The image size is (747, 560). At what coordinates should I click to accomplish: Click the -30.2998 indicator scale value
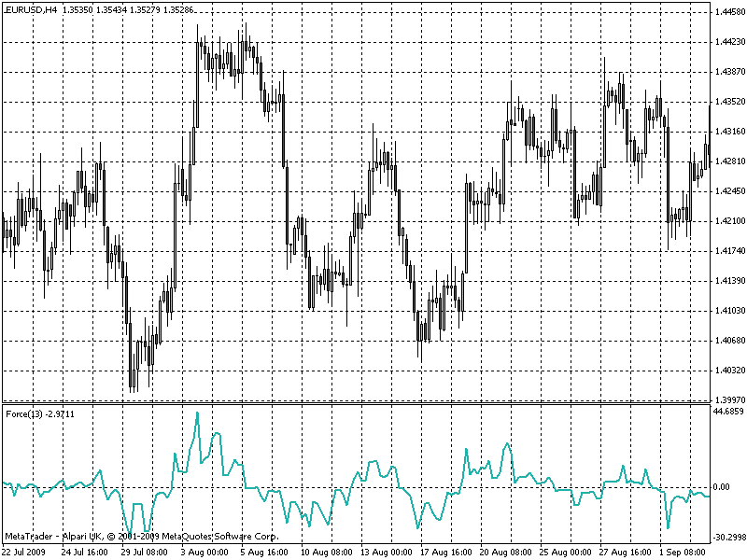tap(729, 538)
